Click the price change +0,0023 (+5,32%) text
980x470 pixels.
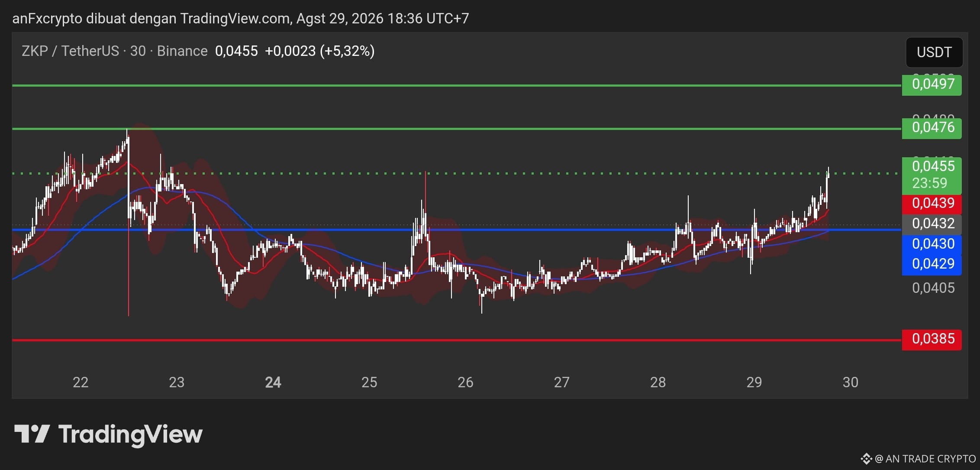[320, 51]
